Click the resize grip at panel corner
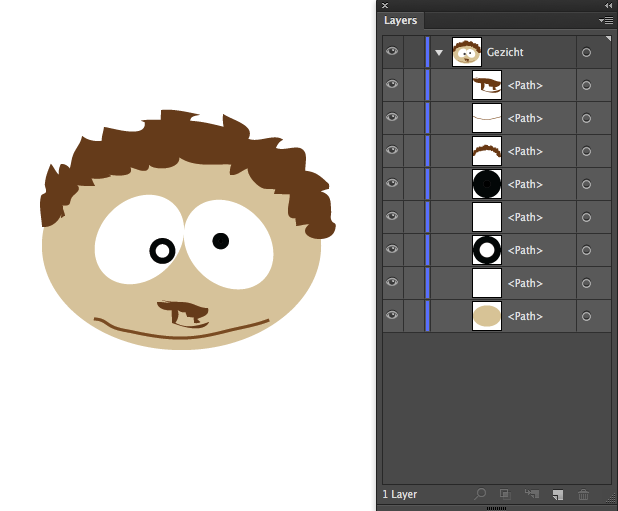This screenshot has height=511, width=618. point(610,499)
